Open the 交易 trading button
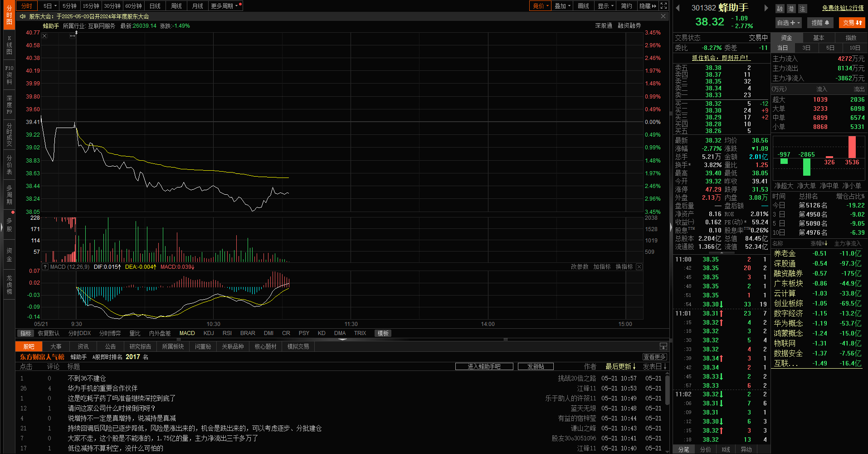The width and height of the screenshot is (868, 454). [852, 23]
